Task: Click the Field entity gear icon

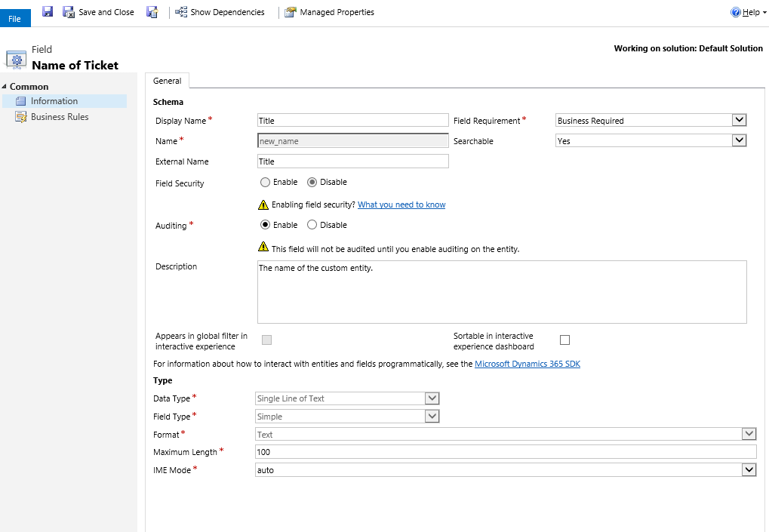Action: tap(16, 60)
